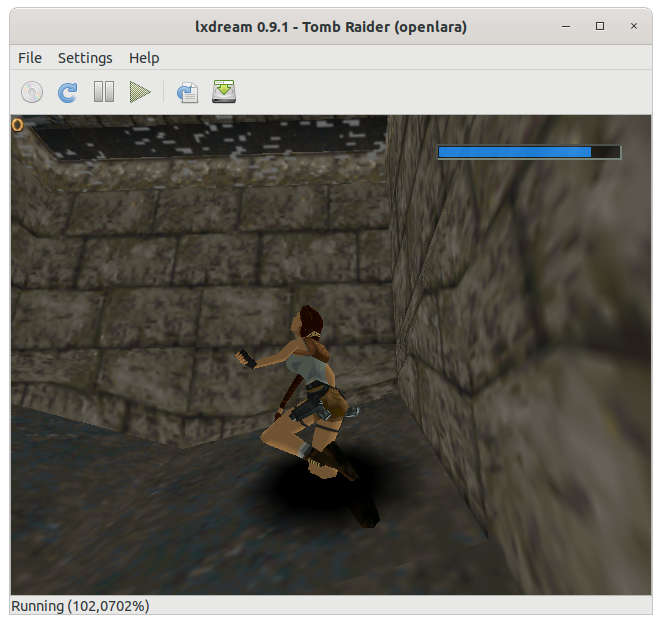Load a saved state from the toolbar
The image size is (662, 624).
pos(187,92)
